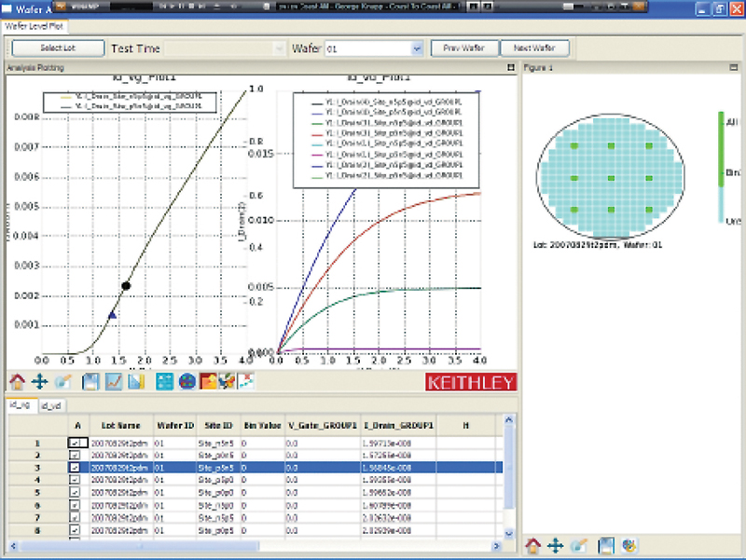
Task: Select the pan (cross arrows) tool below the plots
Action: point(40,381)
